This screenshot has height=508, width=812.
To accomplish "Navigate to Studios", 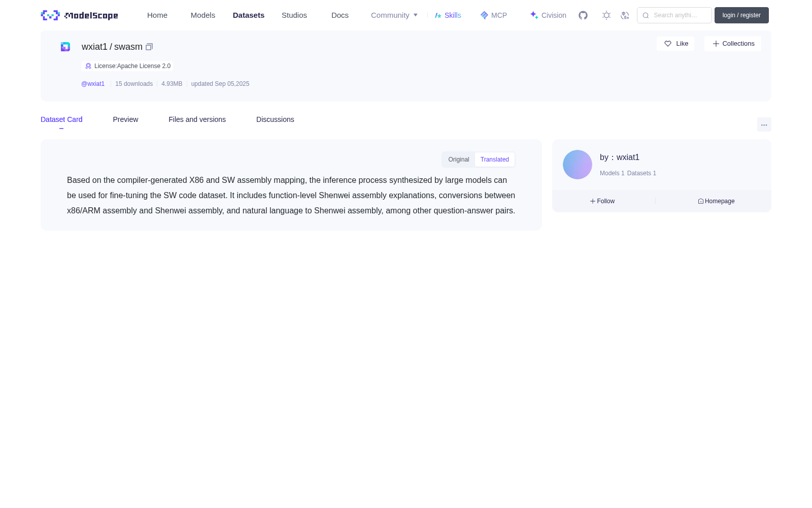I will pos(294,15).
